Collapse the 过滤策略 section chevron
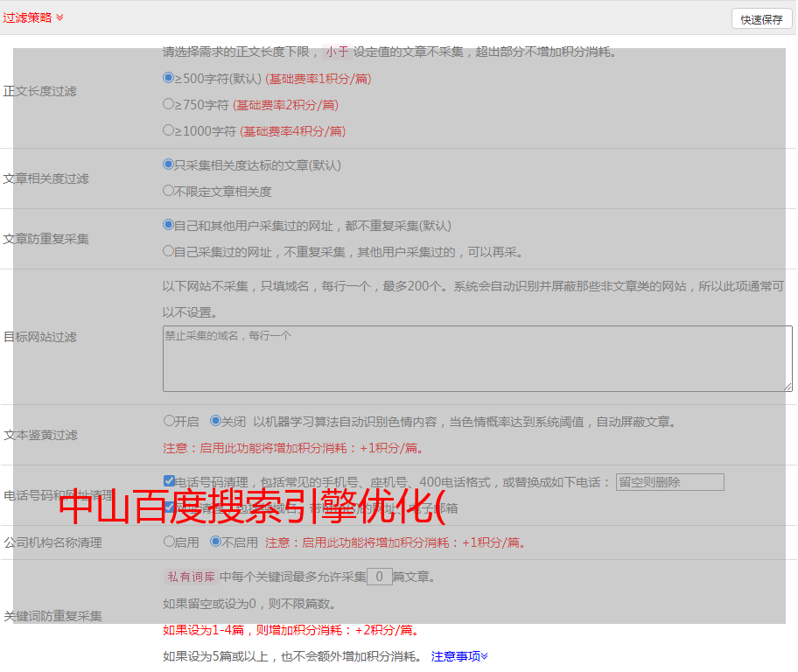Viewport: 798px width, 672px height. point(59,17)
